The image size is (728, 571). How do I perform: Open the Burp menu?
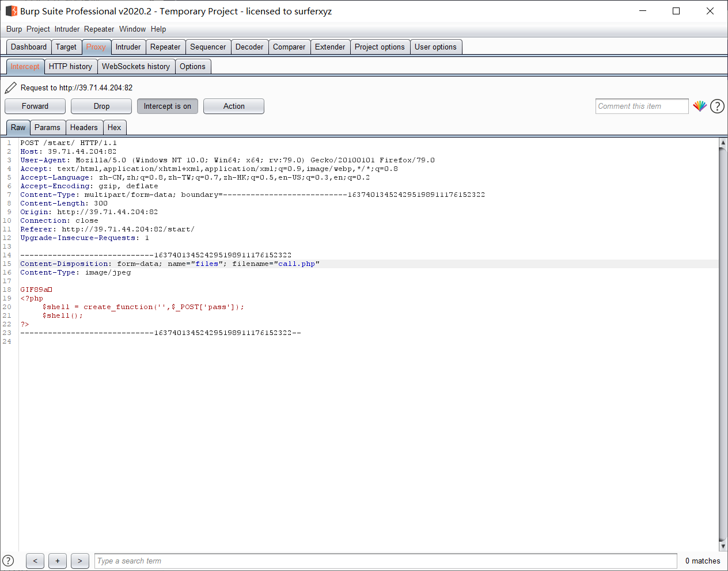[14, 29]
